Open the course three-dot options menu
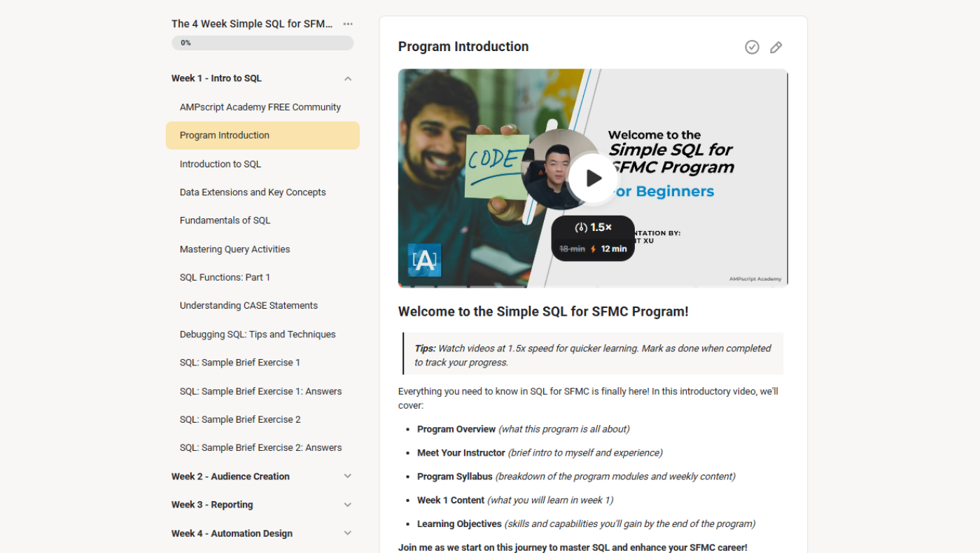980x553 pixels. 348,24
